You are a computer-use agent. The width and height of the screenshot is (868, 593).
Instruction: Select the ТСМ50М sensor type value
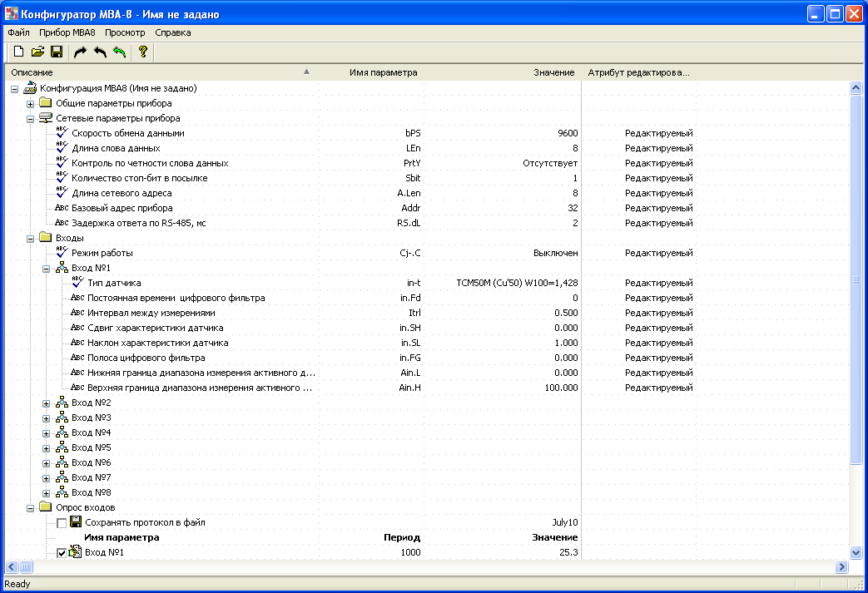point(517,283)
